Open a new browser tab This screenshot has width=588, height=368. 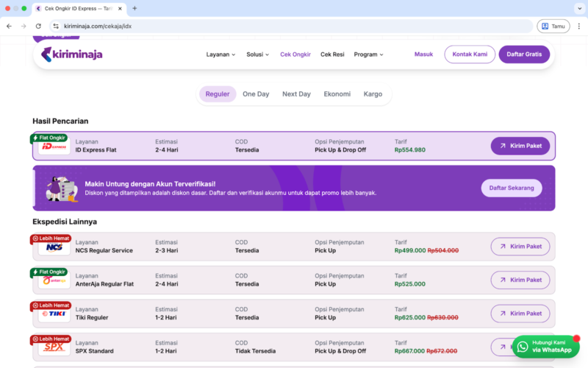pyautogui.click(x=135, y=8)
